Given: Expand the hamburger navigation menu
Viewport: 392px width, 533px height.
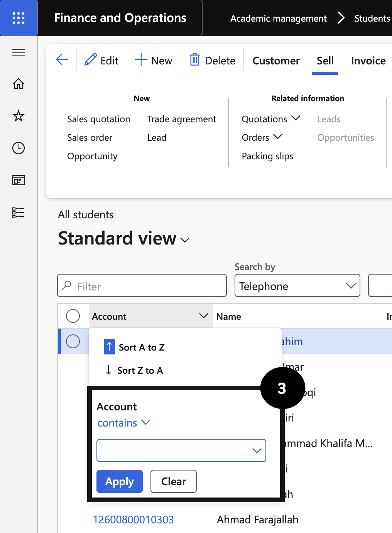Looking at the screenshot, I should click(19, 53).
